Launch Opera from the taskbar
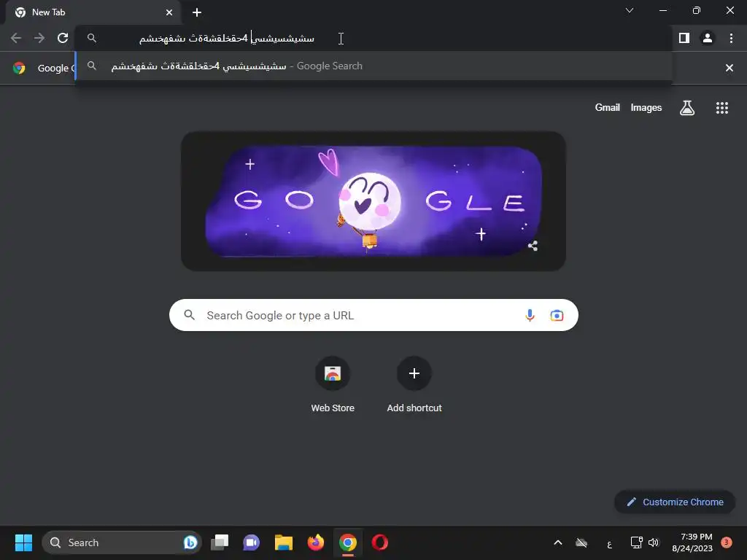 pyautogui.click(x=379, y=542)
